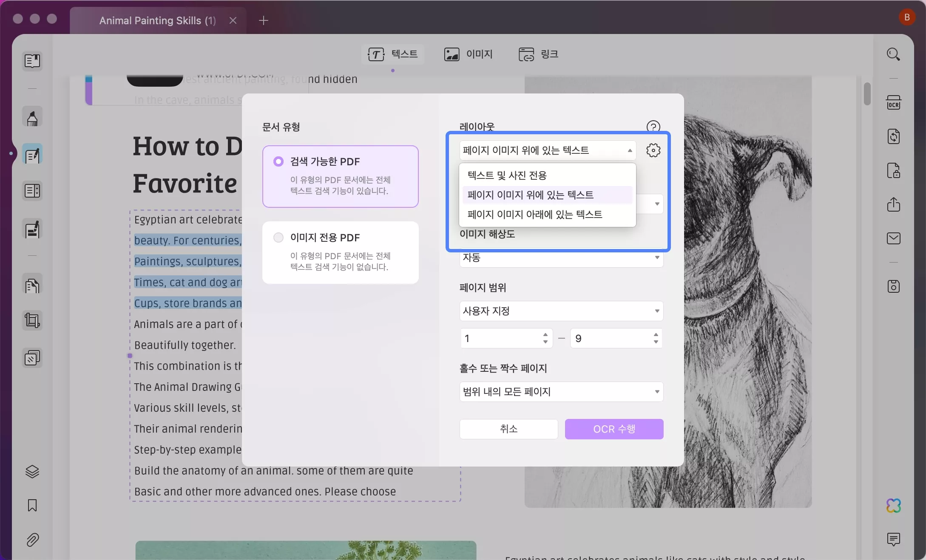The height and width of the screenshot is (560, 926).
Task: Decrease the end page number stepper
Action: (x=656, y=342)
